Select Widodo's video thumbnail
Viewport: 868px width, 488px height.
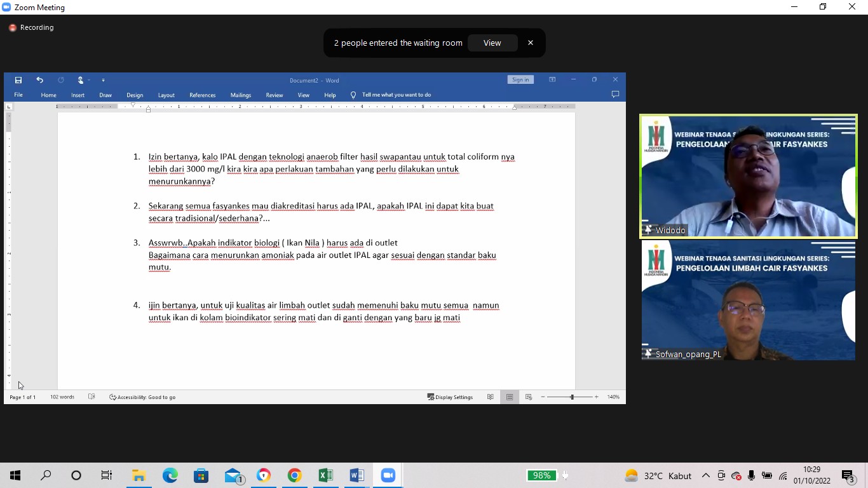click(x=749, y=177)
